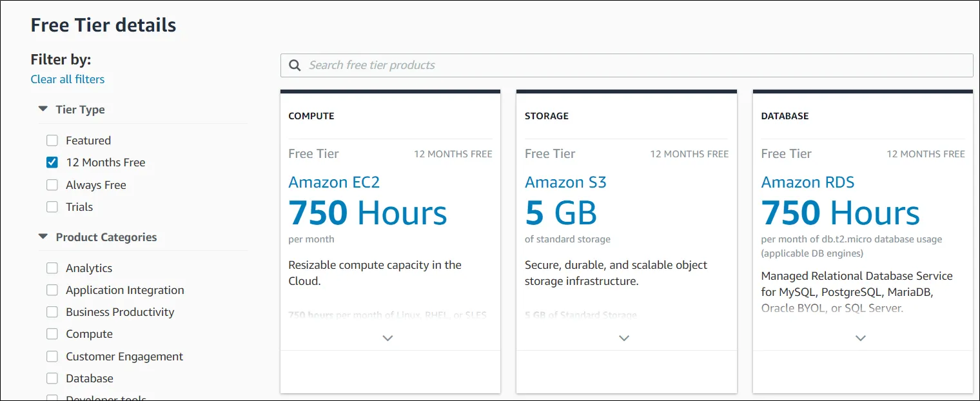The height and width of the screenshot is (401, 980).
Task: Tick the Database category checkbox
Action: tap(52, 378)
